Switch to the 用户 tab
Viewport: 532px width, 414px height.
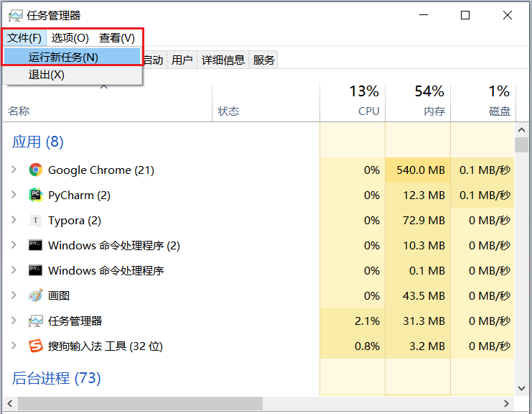click(x=182, y=60)
